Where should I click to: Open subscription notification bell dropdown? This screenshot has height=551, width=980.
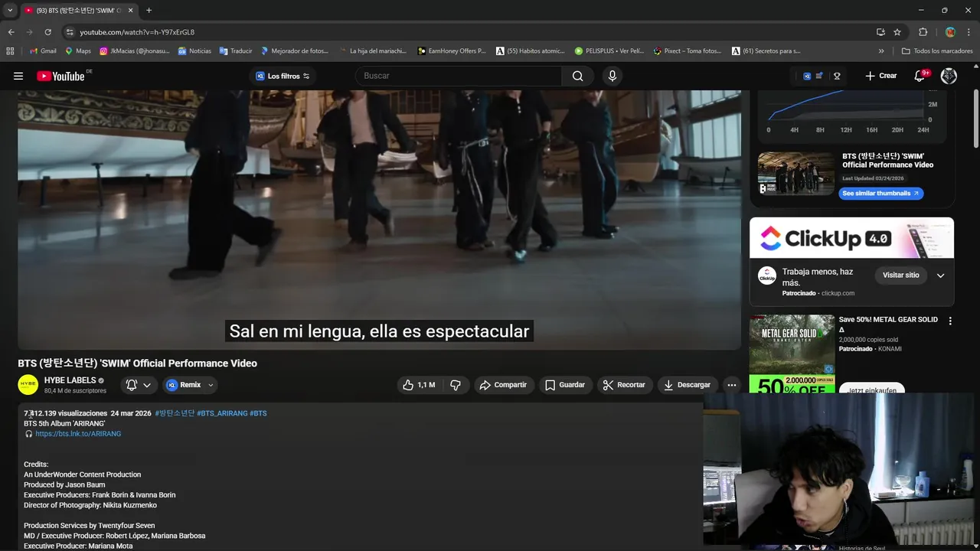(139, 385)
